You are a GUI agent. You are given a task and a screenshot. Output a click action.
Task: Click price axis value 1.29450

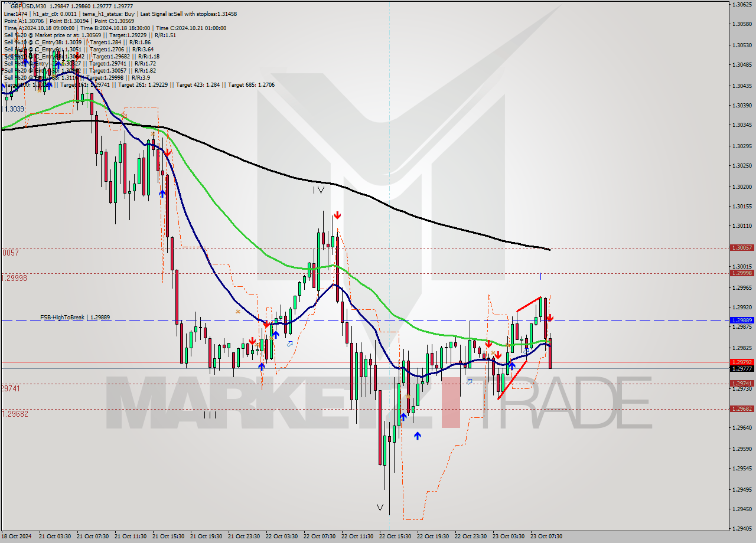[x=742, y=509]
